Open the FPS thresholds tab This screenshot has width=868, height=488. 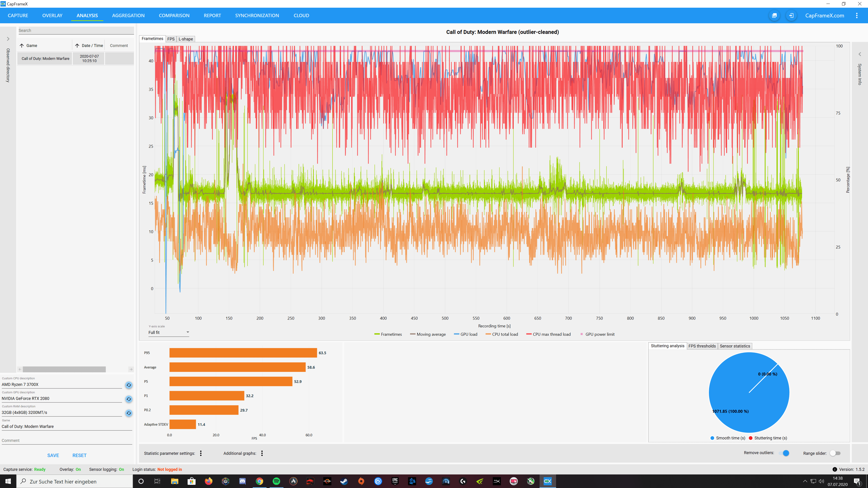click(x=702, y=346)
